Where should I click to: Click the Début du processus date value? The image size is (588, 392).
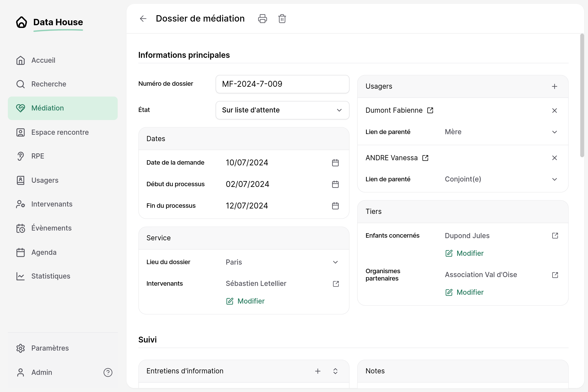pos(247,184)
